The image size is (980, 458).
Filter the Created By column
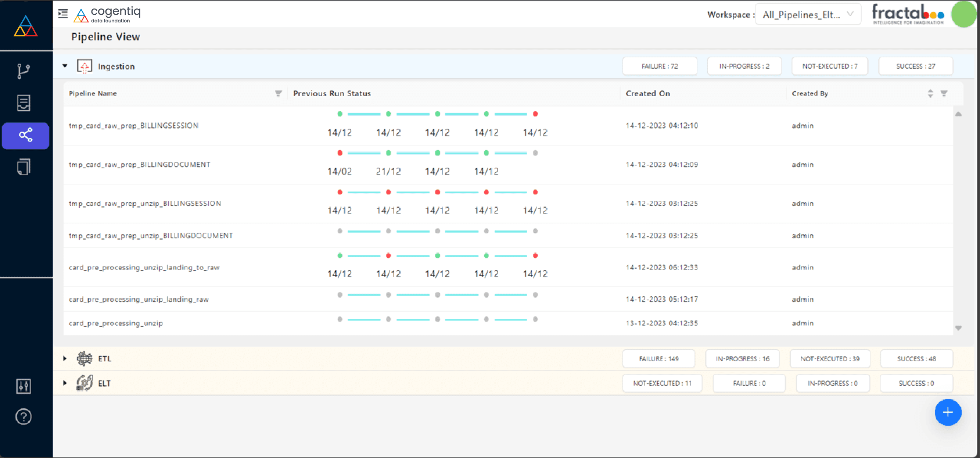click(x=944, y=94)
